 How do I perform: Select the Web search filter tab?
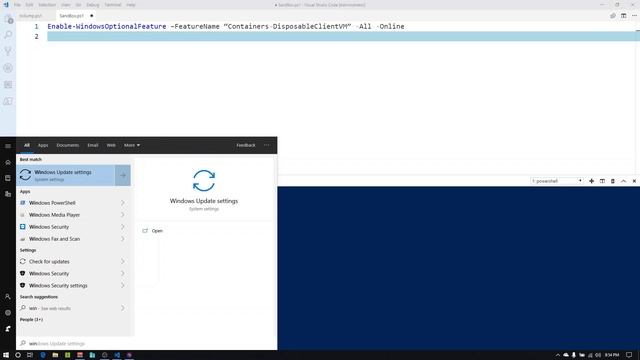[x=111, y=145]
